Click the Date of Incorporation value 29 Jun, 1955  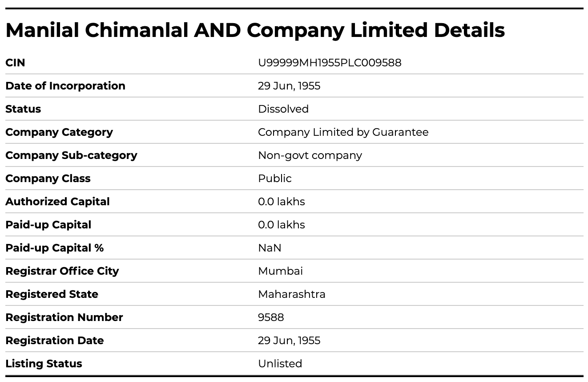pos(289,86)
